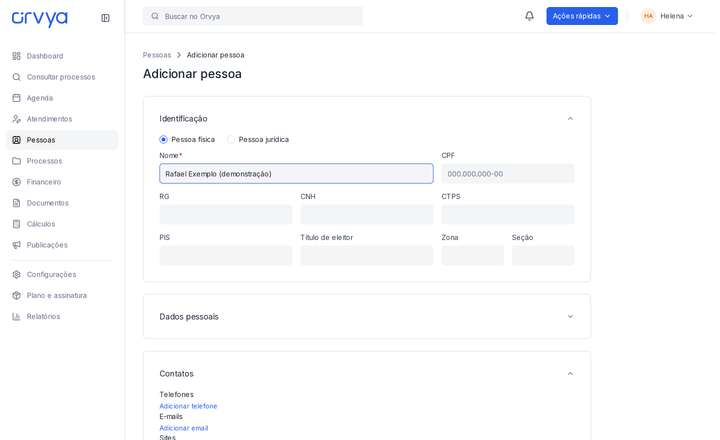Select Pessoa física radio button
This screenshot has height=440, width=720.
(x=163, y=139)
